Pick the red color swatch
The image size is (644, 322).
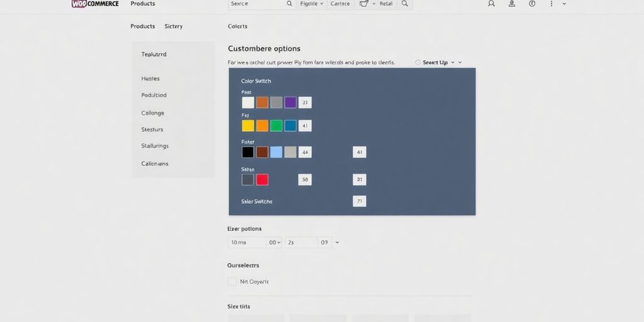262,179
